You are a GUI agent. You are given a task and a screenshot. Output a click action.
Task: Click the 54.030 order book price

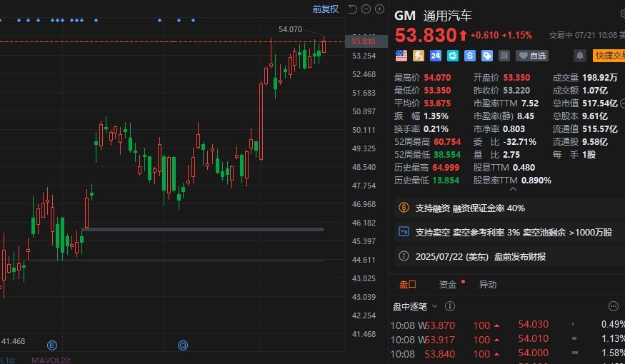534,324
